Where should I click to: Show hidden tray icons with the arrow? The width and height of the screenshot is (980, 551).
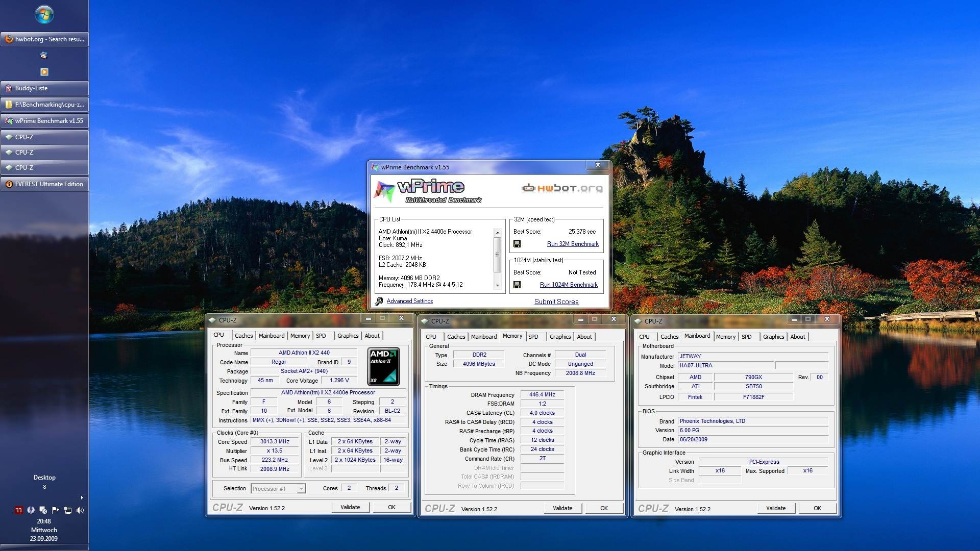82,497
